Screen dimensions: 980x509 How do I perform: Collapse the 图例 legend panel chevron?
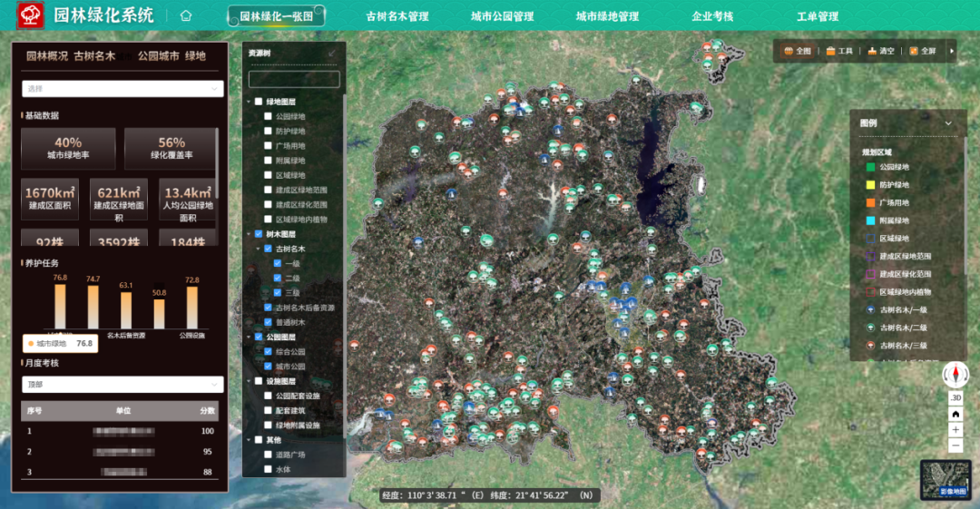(x=948, y=123)
